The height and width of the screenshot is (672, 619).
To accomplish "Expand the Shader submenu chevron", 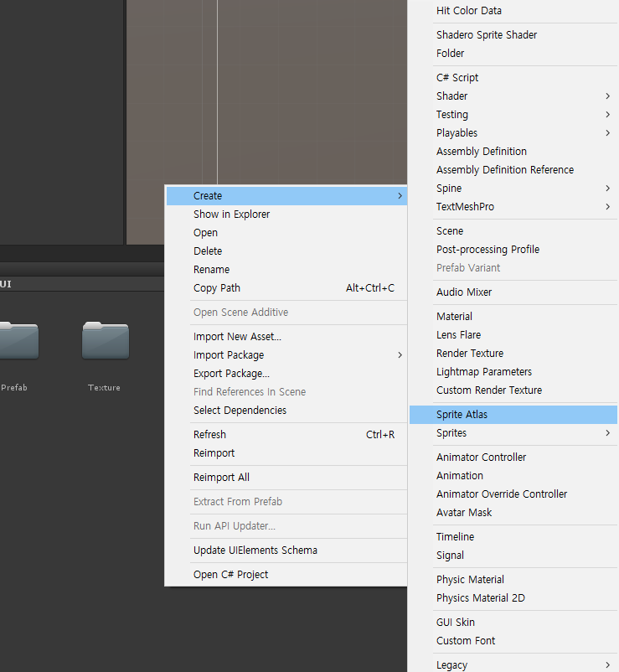I will click(x=607, y=96).
